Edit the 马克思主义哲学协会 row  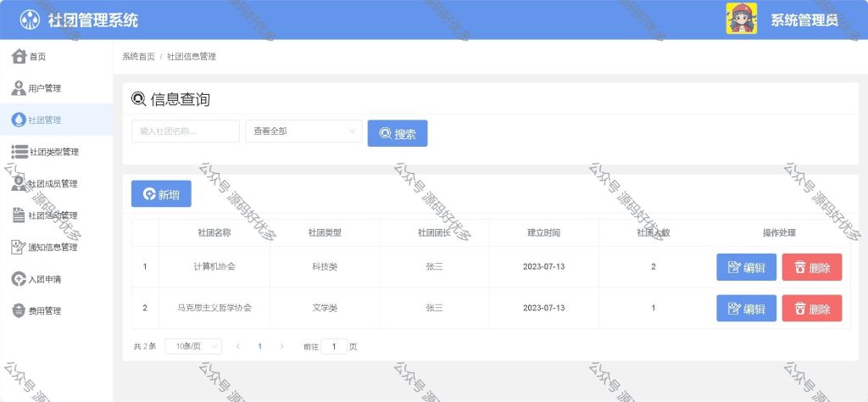pos(746,309)
